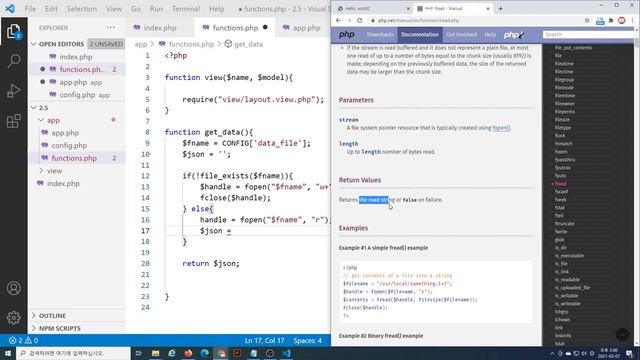
Task: Open the Downloads link on php.net
Action: click(380, 35)
